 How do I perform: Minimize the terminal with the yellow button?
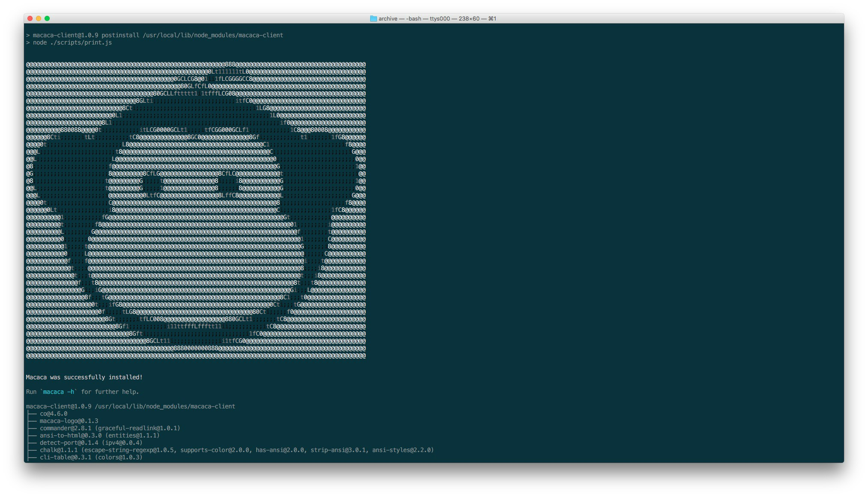(x=39, y=18)
